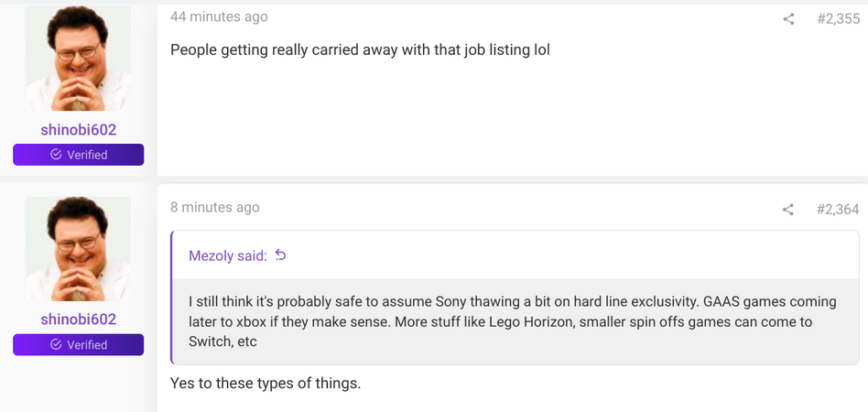Click shinobi602's avatar on the second post
The width and height of the screenshot is (868, 412).
(79, 249)
